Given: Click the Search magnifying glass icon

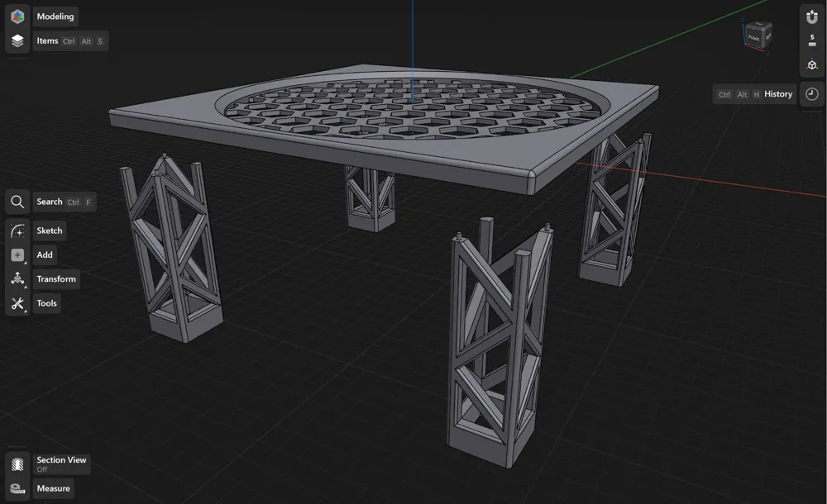Looking at the screenshot, I should [x=17, y=202].
